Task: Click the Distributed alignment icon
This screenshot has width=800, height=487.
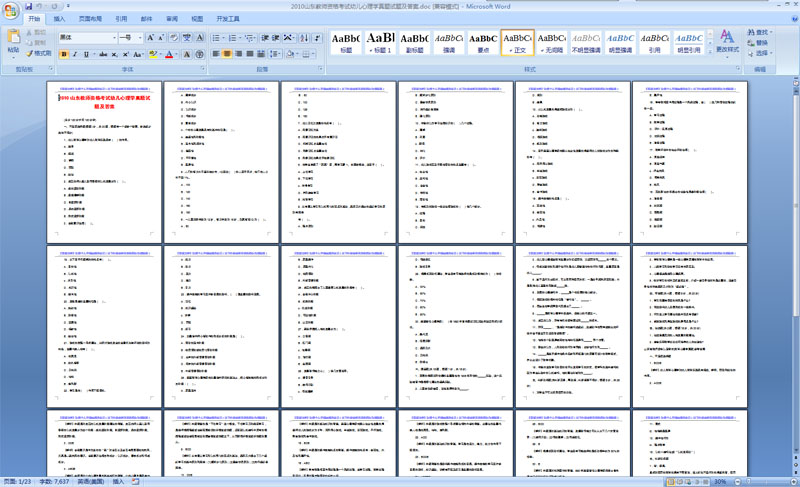Action: [x=261, y=54]
